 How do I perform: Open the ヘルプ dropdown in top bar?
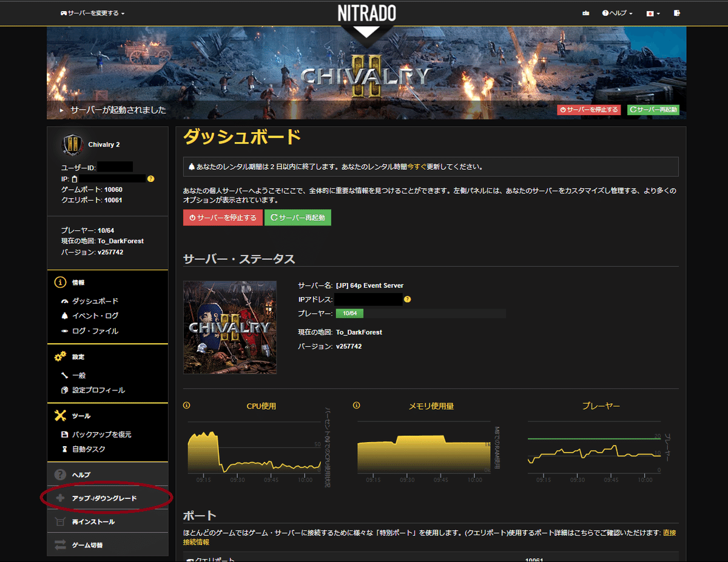(x=617, y=13)
